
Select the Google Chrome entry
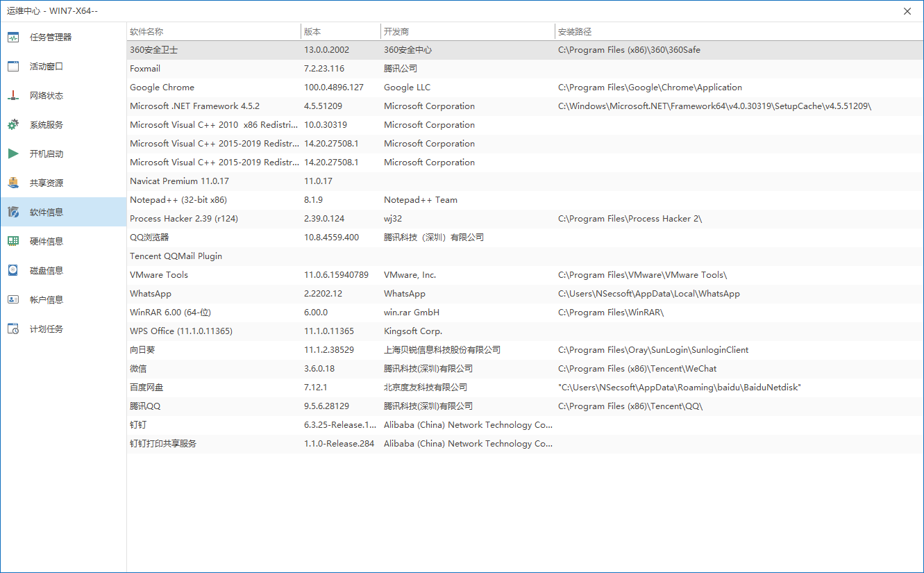pyautogui.click(x=525, y=88)
